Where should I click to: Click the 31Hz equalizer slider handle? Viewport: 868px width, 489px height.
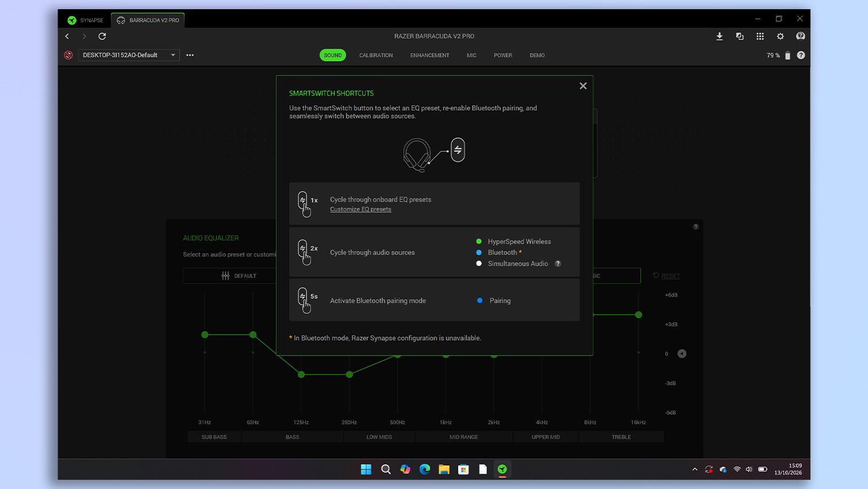[205, 335]
